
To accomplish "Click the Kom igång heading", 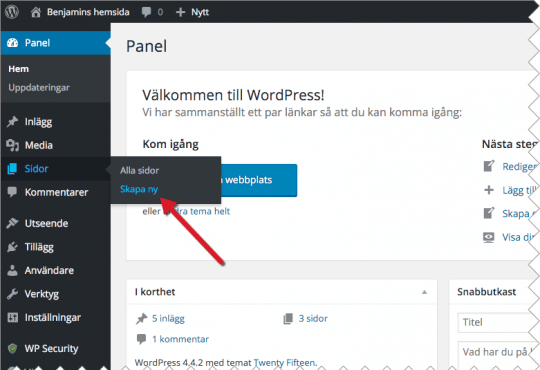I will click(x=170, y=144).
